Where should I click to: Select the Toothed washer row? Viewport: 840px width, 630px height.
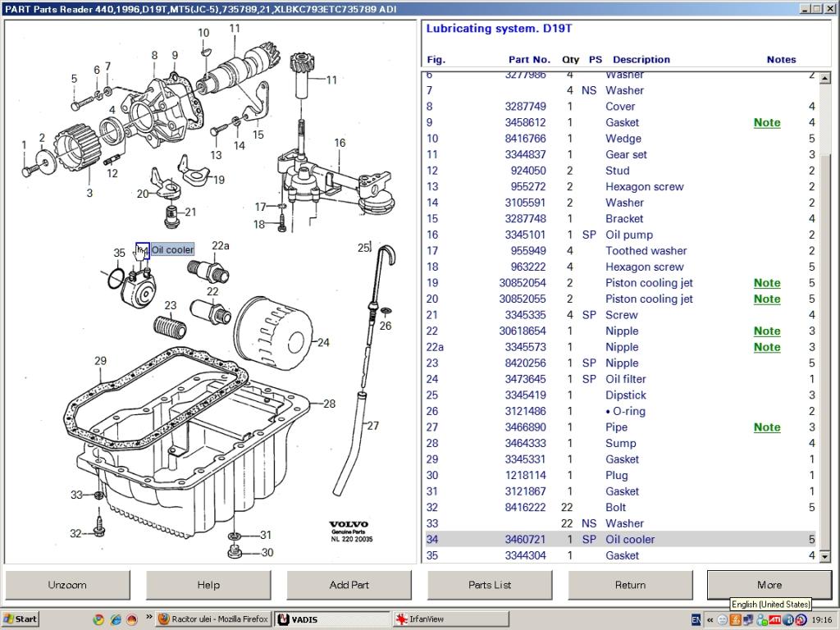620,251
